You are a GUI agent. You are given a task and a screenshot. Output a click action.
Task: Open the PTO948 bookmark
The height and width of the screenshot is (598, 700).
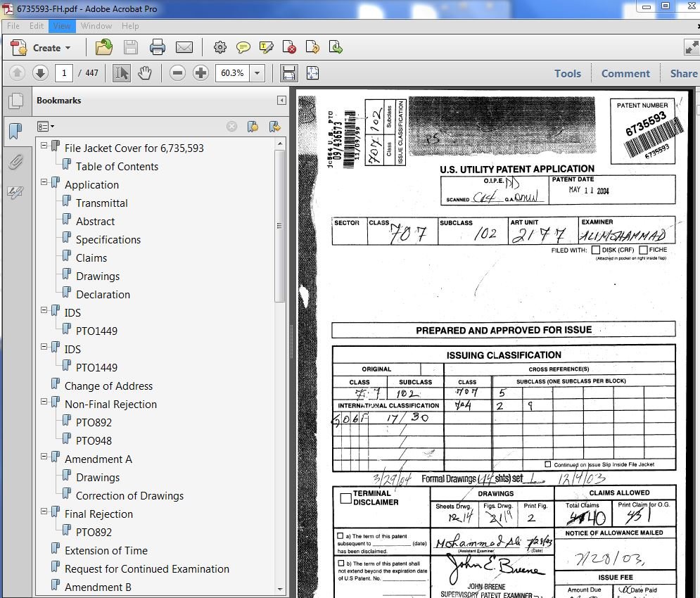94,441
